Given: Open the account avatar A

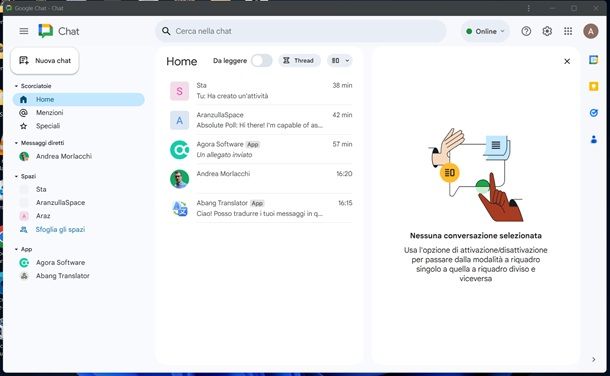Looking at the screenshot, I should (x=591, y=31).
